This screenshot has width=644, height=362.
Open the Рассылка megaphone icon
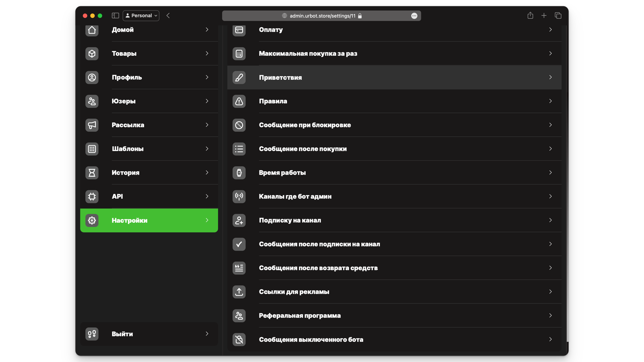(x=92, y=125)
